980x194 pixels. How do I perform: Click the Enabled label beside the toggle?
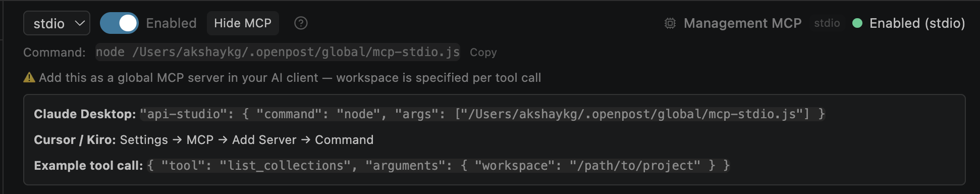pos(171,23)
